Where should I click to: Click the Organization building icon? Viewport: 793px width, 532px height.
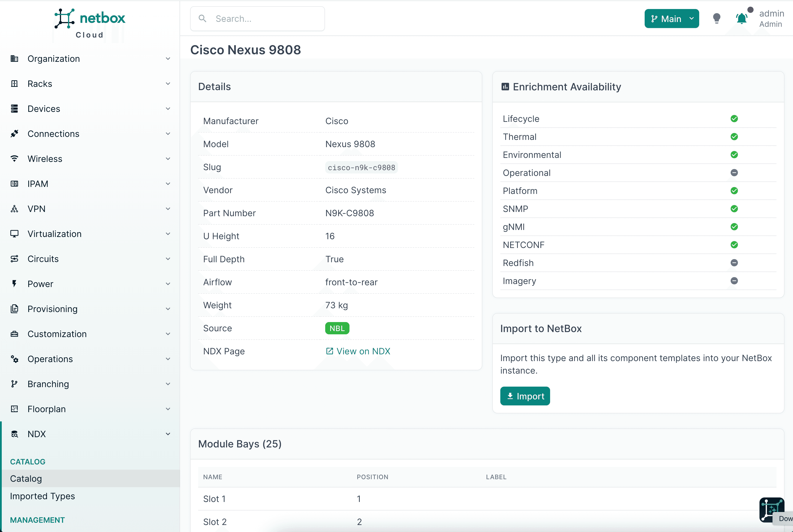(x=14, y=59)
